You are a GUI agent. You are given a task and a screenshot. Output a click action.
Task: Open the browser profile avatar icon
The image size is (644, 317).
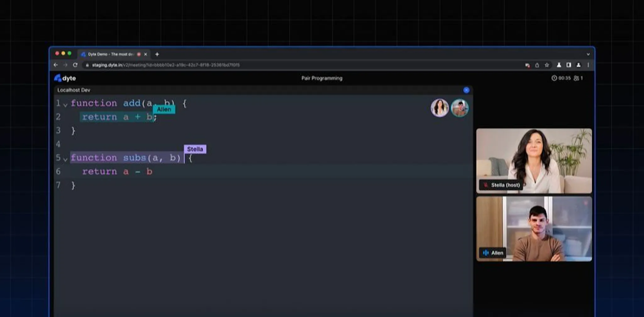pyautogui.click(x=578, y=65)
